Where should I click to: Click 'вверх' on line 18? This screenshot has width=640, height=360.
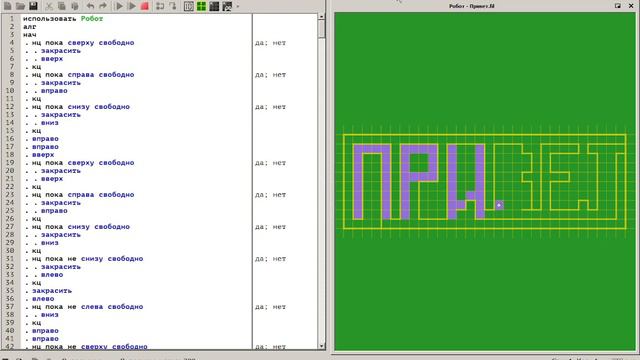point(43,155)
